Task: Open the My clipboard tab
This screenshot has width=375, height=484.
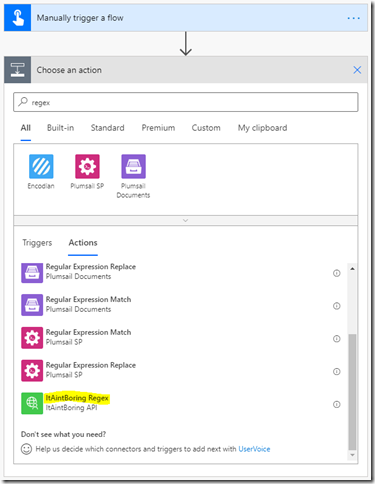Action: pos(262,128)
